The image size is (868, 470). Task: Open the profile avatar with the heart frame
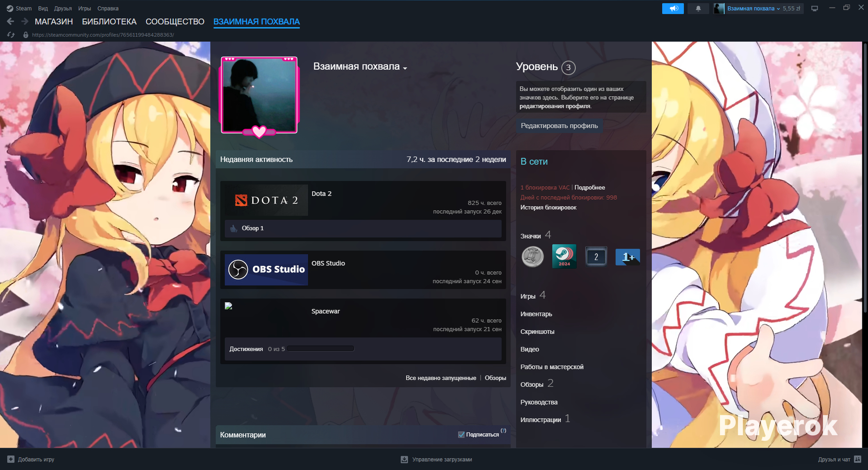click(259, 95)
